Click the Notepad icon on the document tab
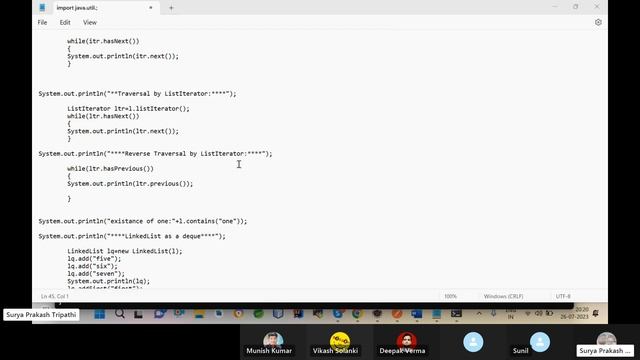Screen dimensions: 640x360 [x=42, y=7]
